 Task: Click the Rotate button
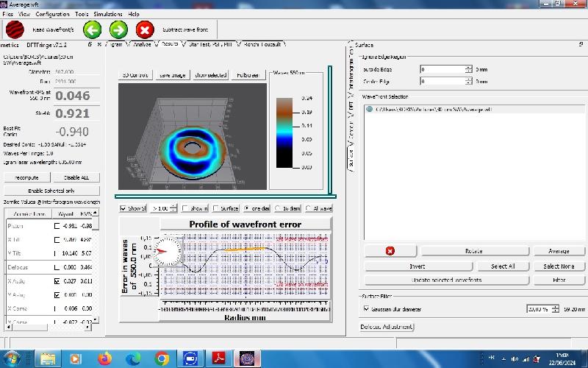click(x=474, y=251)
